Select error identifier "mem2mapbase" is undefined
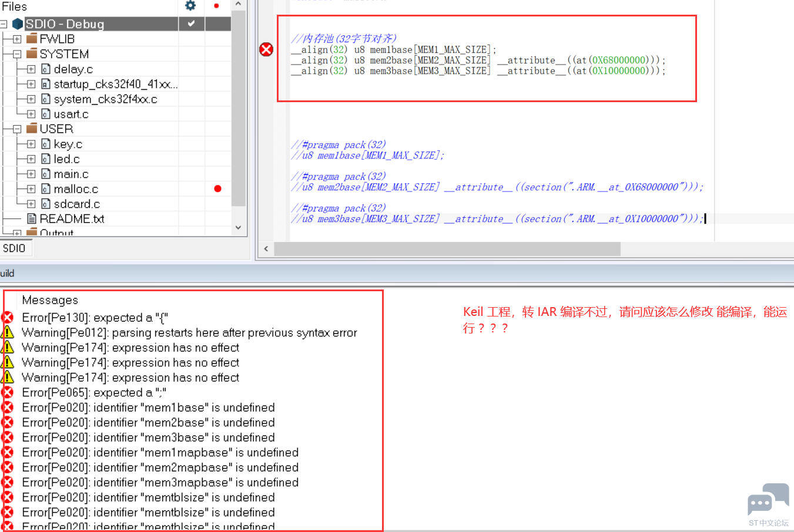 click(x=160, y=467)
